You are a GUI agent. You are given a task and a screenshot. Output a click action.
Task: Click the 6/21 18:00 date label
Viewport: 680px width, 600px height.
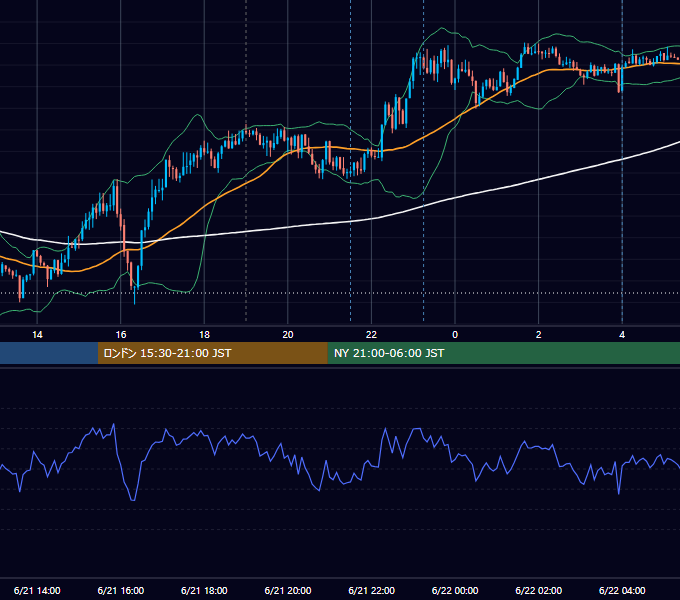204,590
